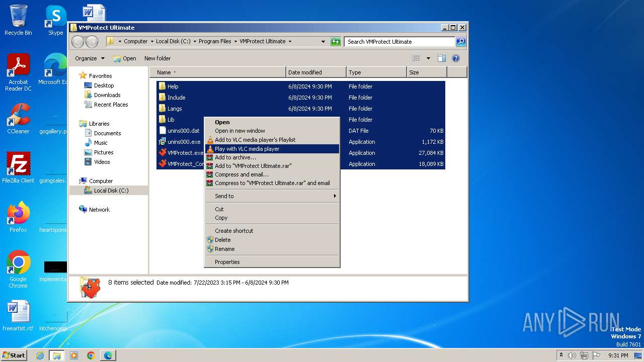Open the Recycle Bin desktop icon
The image size is (644, 362).
[18, 20]
